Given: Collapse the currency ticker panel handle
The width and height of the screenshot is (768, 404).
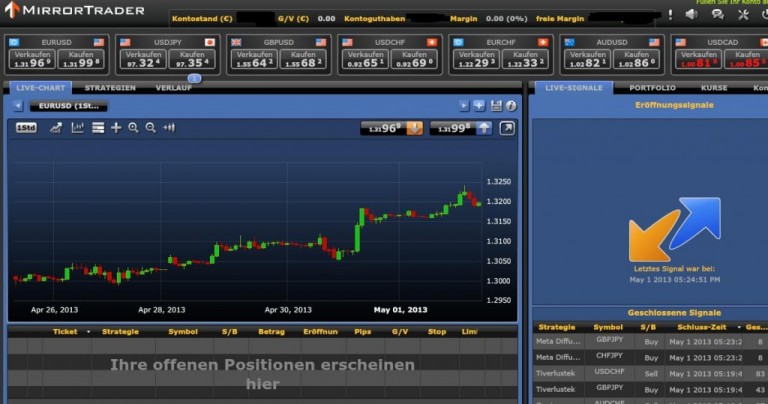Looking at the screenshot, I should 194,78.
